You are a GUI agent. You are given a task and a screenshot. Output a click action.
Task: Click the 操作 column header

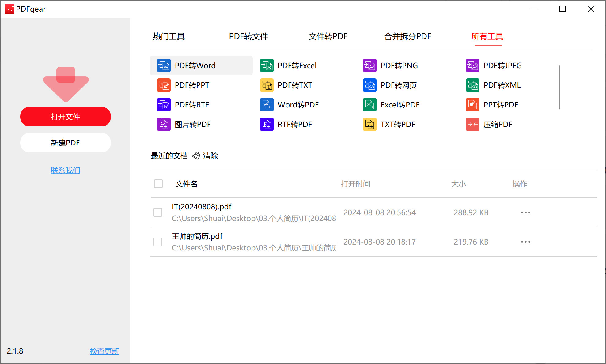click(x=520, y=184)
